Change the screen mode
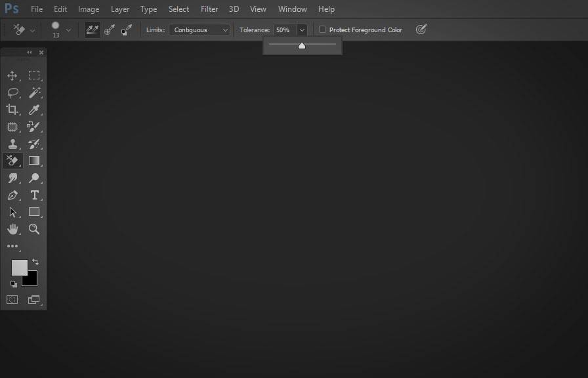 click(33, 300)
